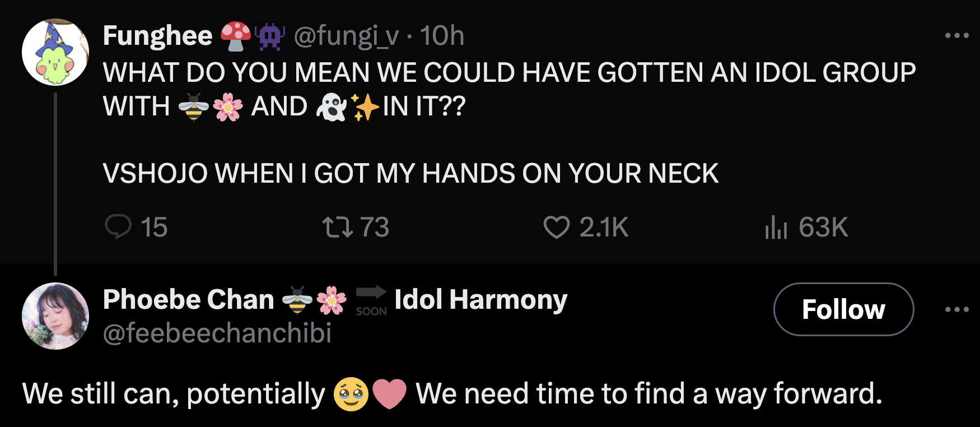This screenshot has width=980, height=427.
Task: Open the @feebeechanchibi handle
Action: (217, 333)
